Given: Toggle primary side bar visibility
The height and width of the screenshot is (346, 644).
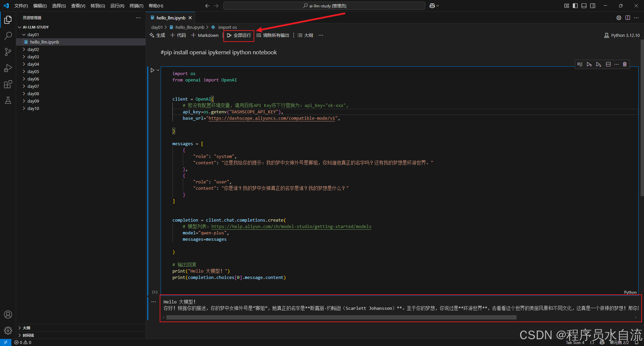Looking at the screenshot, I should [575, 6].
